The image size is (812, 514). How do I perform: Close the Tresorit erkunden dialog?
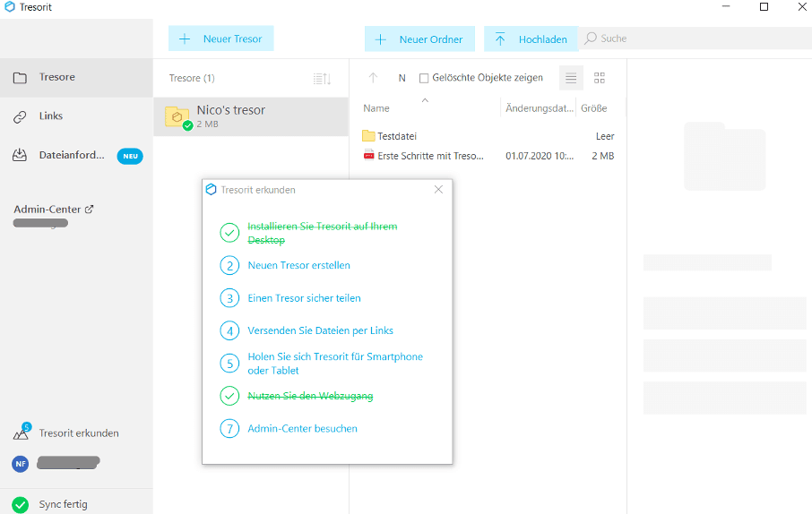pos(438,190)
